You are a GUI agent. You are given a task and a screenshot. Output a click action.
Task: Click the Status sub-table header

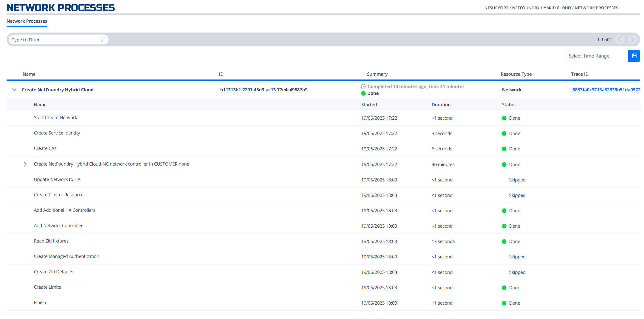click(508, 105)
